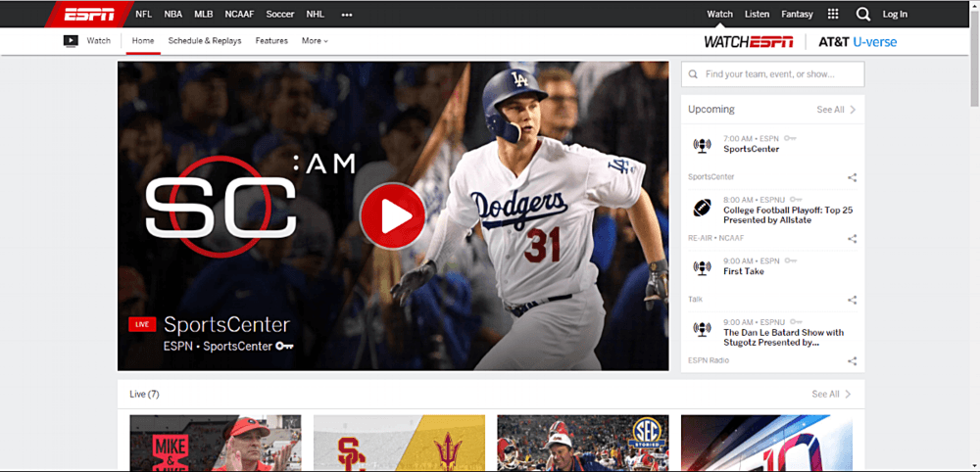Open the NFL section
This screenshot has height=472, width=980.
tap(144, 14)
